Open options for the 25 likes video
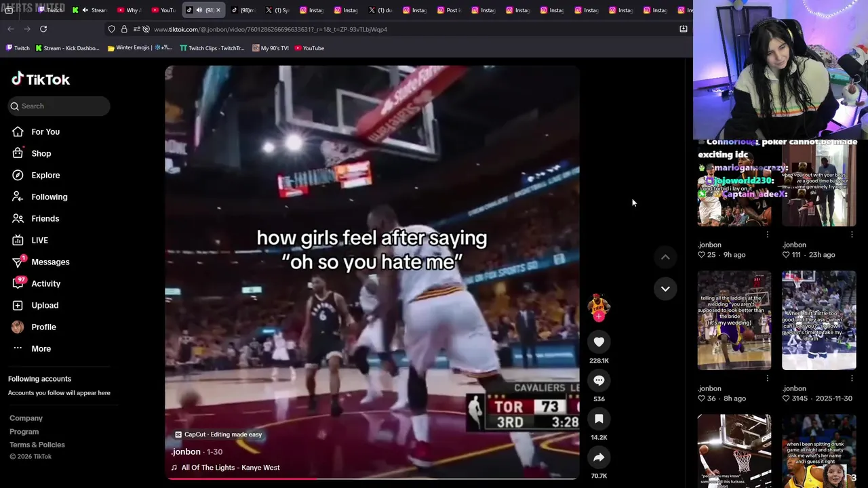Viewport: 868px width, 488px height. 768,235
